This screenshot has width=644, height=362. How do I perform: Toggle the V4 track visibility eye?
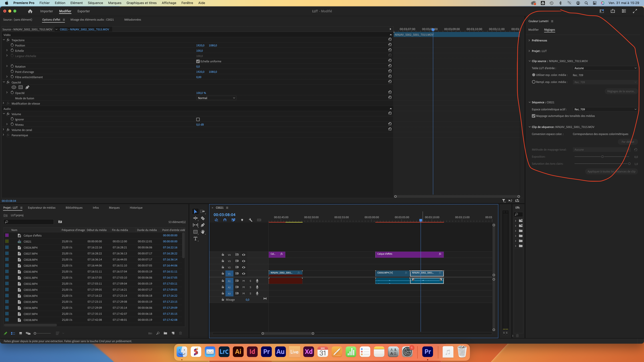[244, 255]
